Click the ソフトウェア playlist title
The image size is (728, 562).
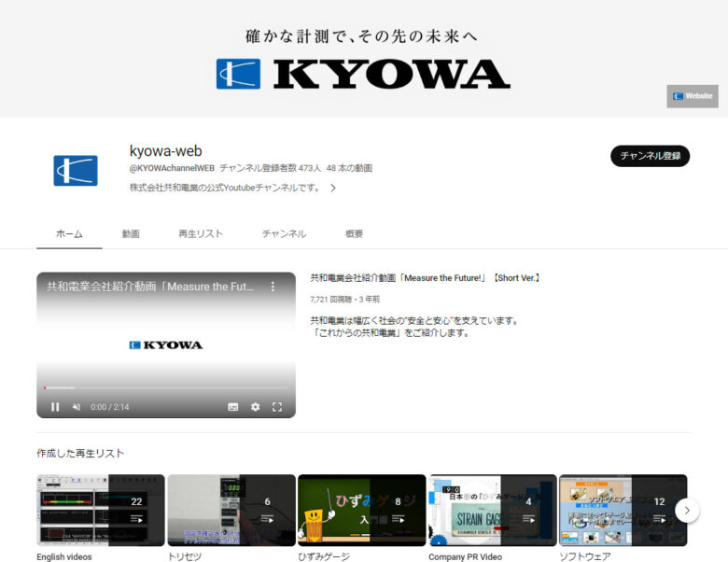(x=585, y=556)
